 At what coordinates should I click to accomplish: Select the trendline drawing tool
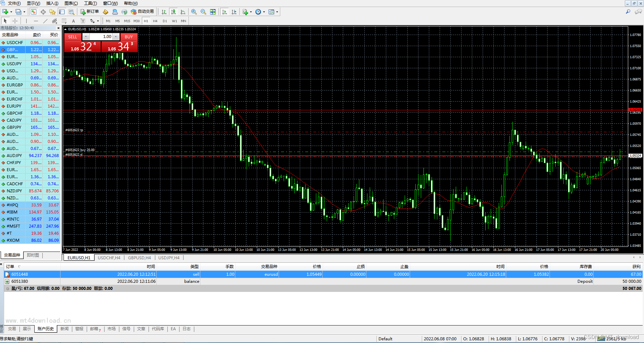point(45,21)
